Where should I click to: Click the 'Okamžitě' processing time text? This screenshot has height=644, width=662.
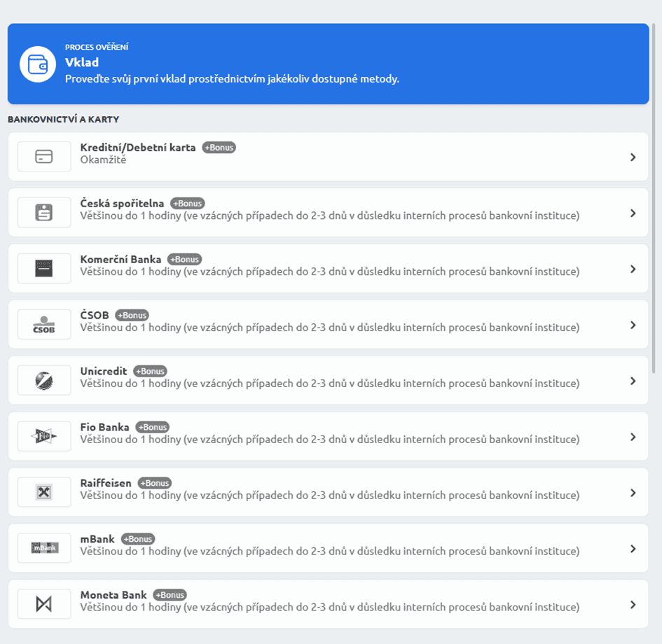(103, 160)
